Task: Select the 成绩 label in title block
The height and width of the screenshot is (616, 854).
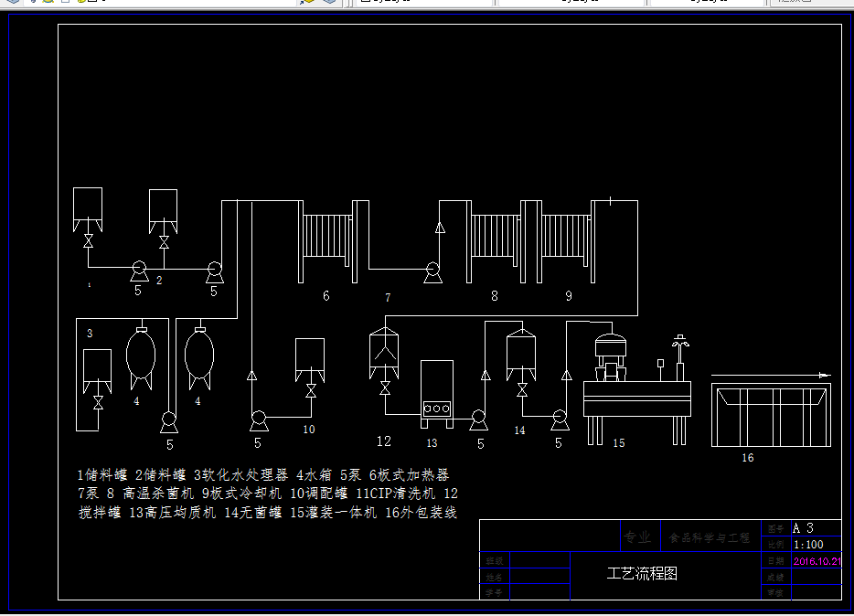Action: pos(775,578)
